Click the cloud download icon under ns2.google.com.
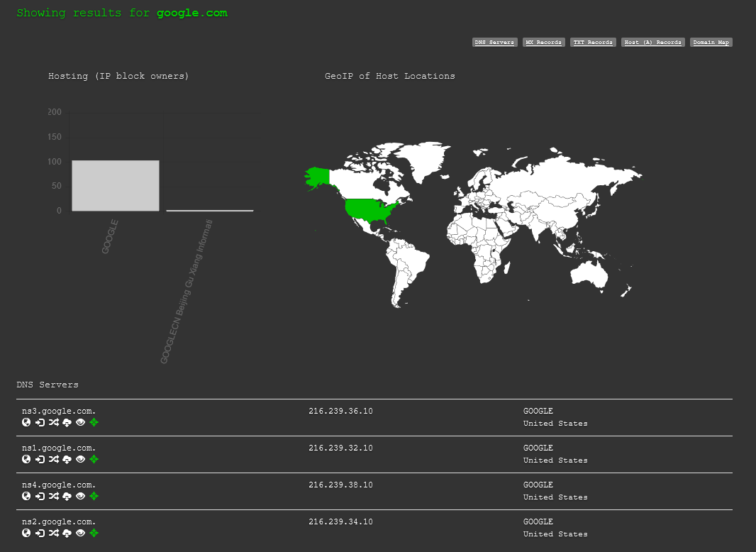 [67, 533]
